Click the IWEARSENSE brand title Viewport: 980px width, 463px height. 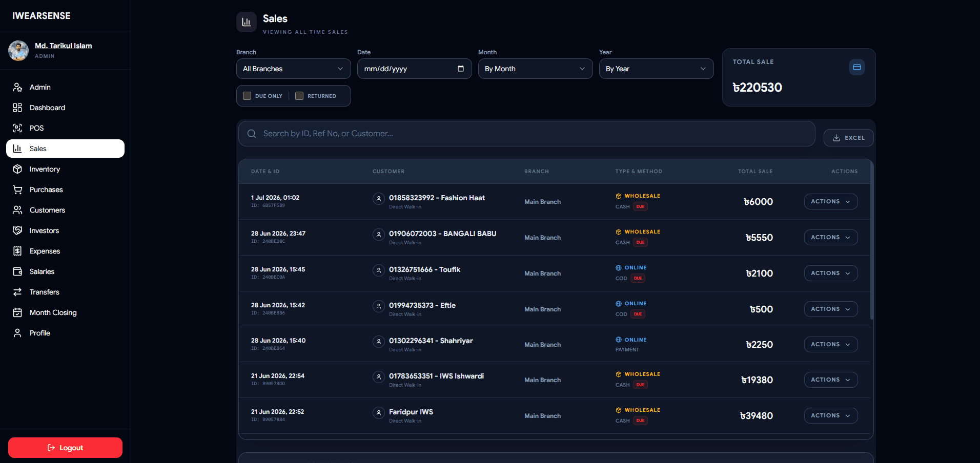click(x=42, y=16)
